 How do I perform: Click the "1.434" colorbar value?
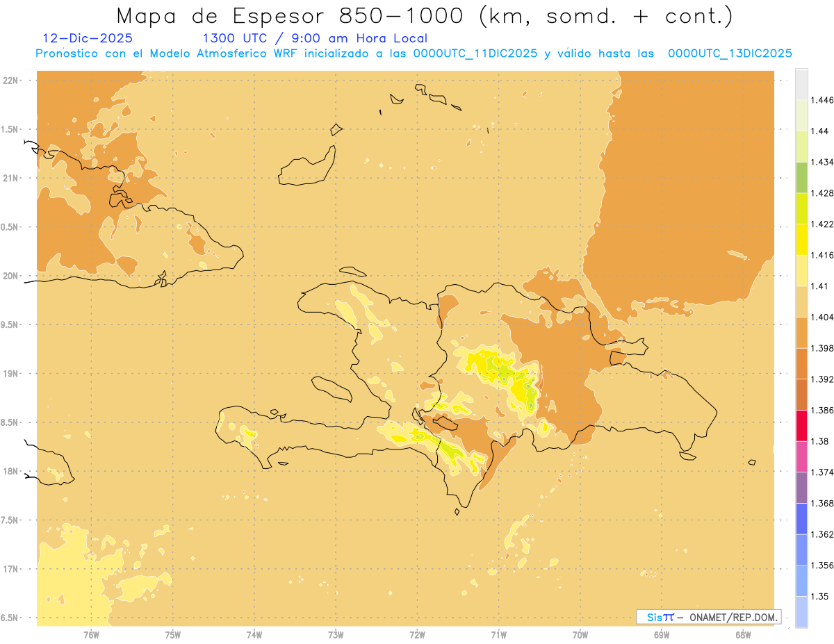[822, 162]
